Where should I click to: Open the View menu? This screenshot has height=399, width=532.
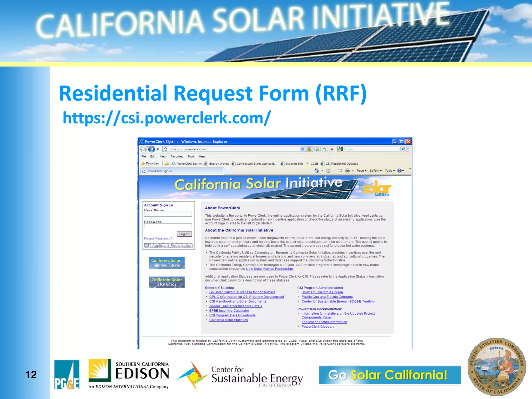pos(163,156)
